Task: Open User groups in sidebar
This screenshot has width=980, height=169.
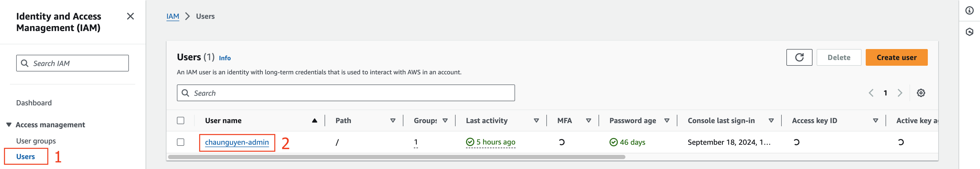Action: pyautogui.click(x=36, y=141)
